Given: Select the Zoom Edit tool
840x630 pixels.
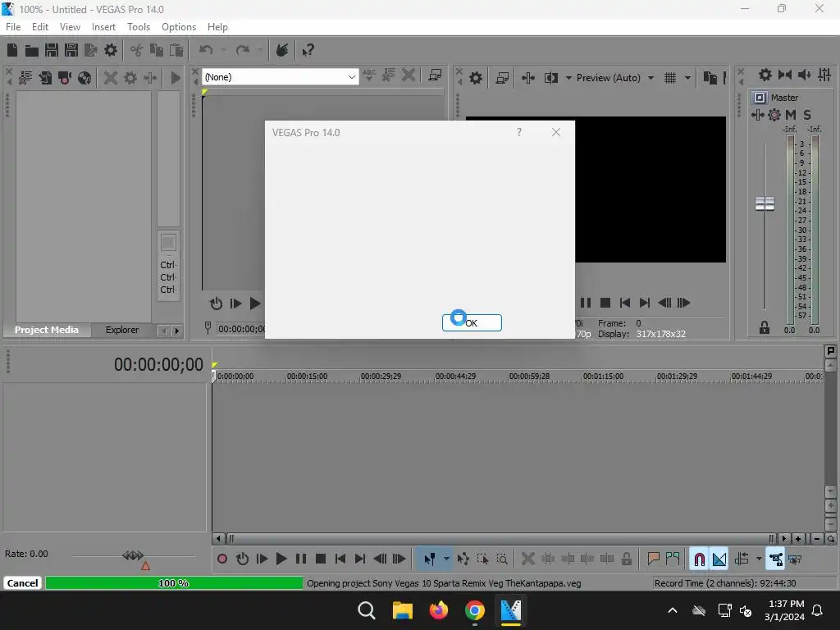Looking at the screenshot, I should 502,559.
